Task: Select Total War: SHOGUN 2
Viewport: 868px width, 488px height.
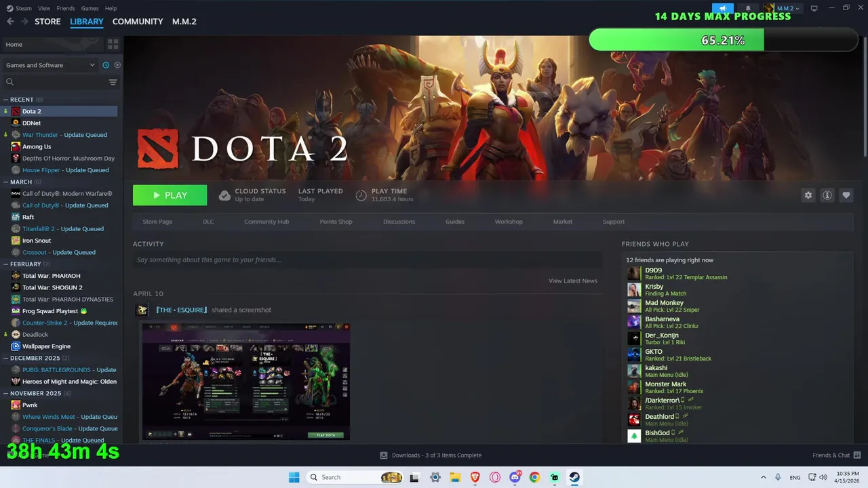Action: (52, 287)
